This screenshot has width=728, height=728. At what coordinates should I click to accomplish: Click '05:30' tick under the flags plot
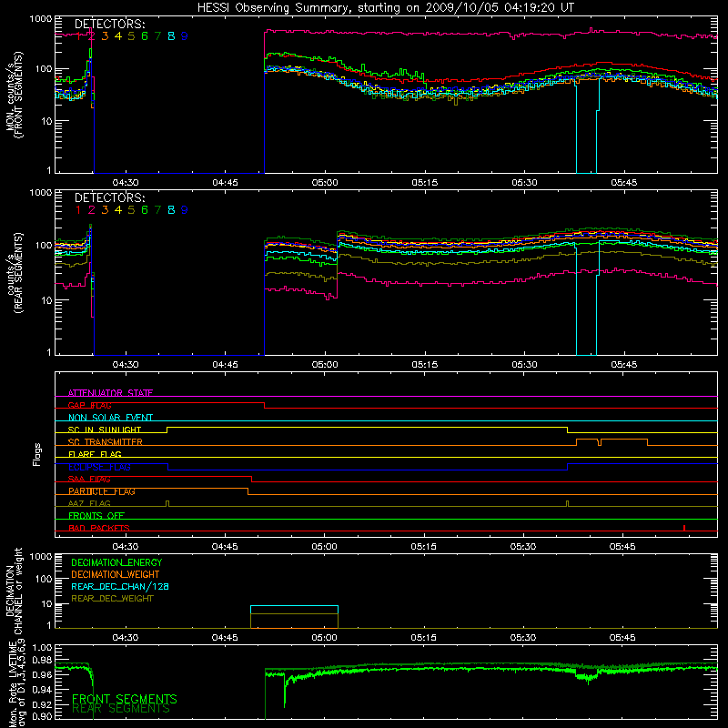tap(523, 547)
